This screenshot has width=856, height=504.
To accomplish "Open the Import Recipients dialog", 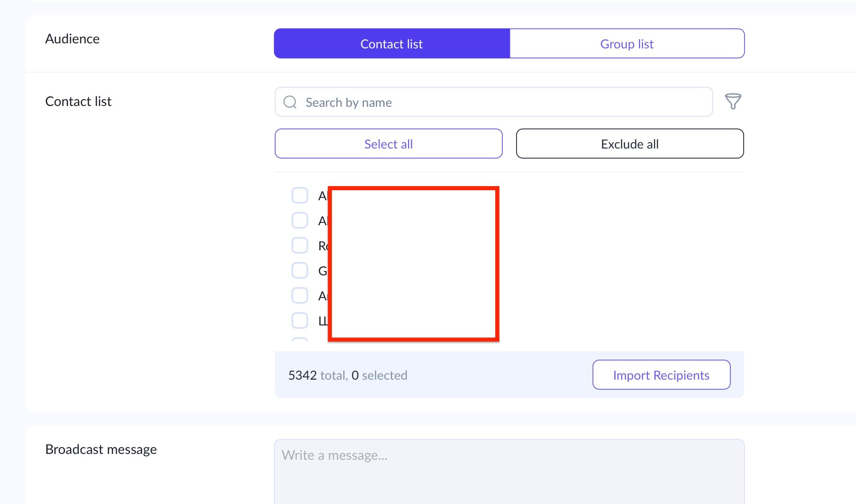I will [661, 375].
